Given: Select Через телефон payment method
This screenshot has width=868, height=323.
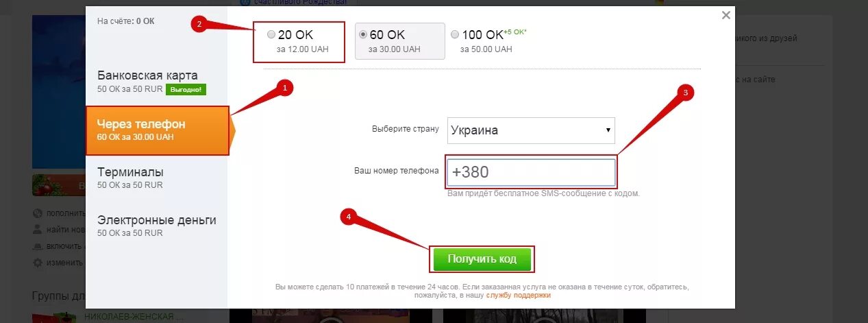Looking at the screenshot, I should 157,130.
